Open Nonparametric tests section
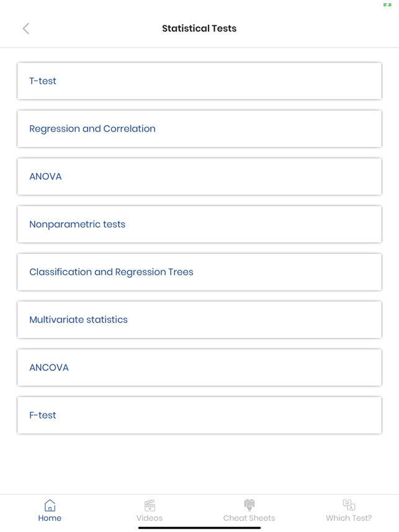 199,224
